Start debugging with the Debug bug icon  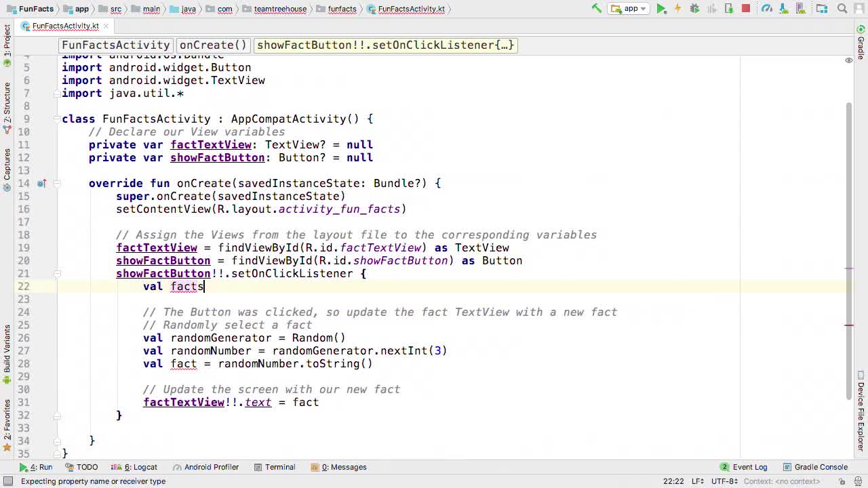click(694, 9)
